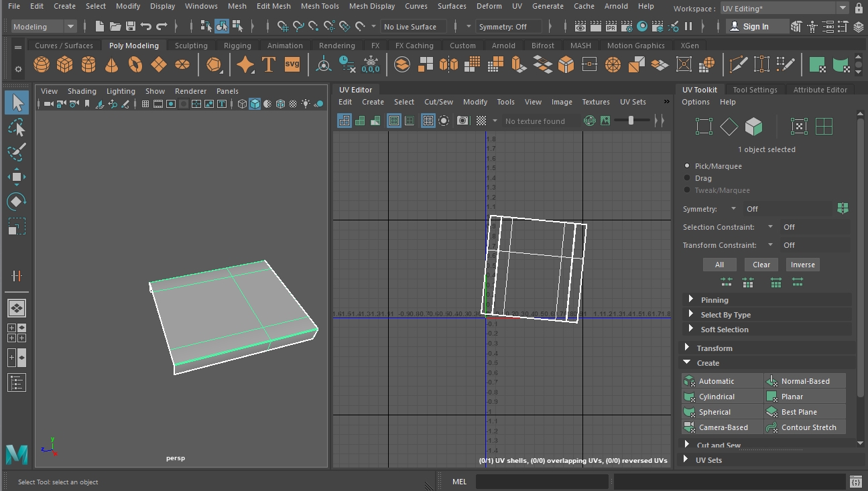Screen dimensions: 868x491
Task: Click the UV snapshot camera icon
Action: (462, 121)
